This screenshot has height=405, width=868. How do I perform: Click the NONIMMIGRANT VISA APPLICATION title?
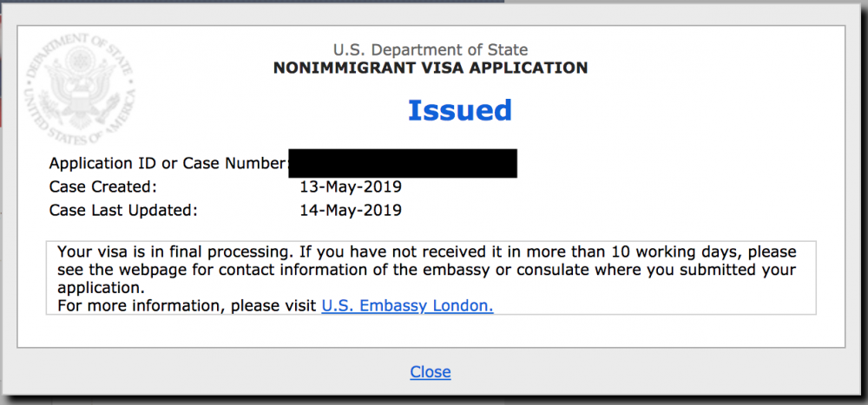(x=431, y=68)
